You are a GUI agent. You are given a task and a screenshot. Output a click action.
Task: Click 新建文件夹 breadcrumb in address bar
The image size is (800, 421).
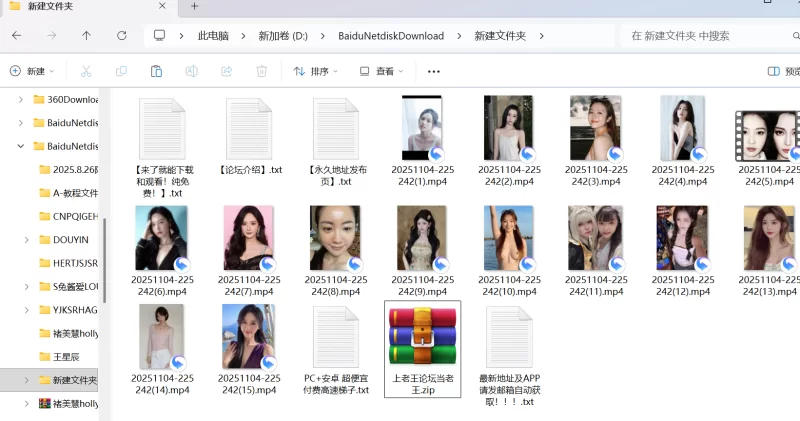click(x=500, y=36)
